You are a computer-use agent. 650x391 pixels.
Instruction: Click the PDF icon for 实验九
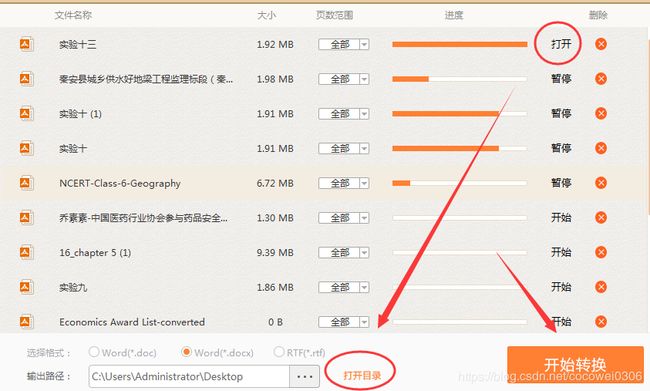coord(27,287)
